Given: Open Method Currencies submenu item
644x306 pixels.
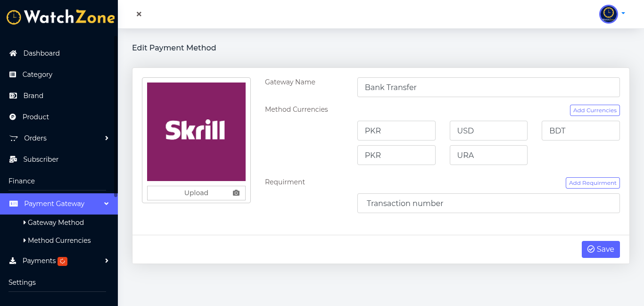Looking at the screenshot, I should 59,240.
